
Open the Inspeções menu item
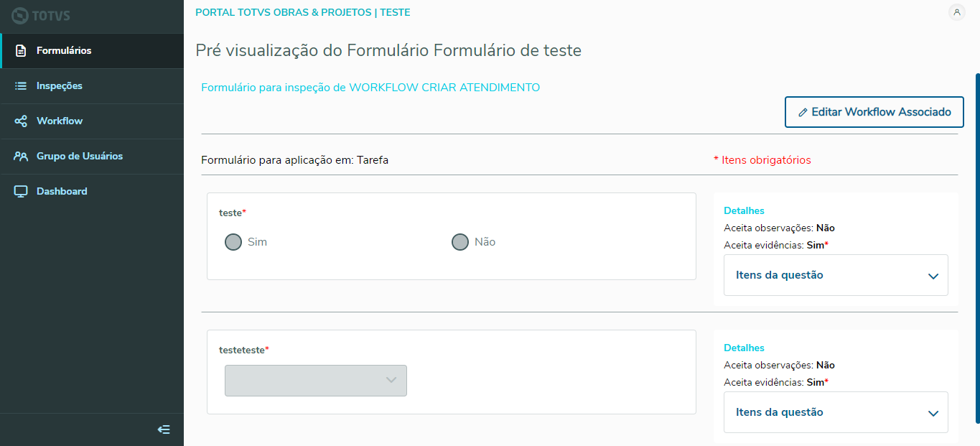coord(60,86)
